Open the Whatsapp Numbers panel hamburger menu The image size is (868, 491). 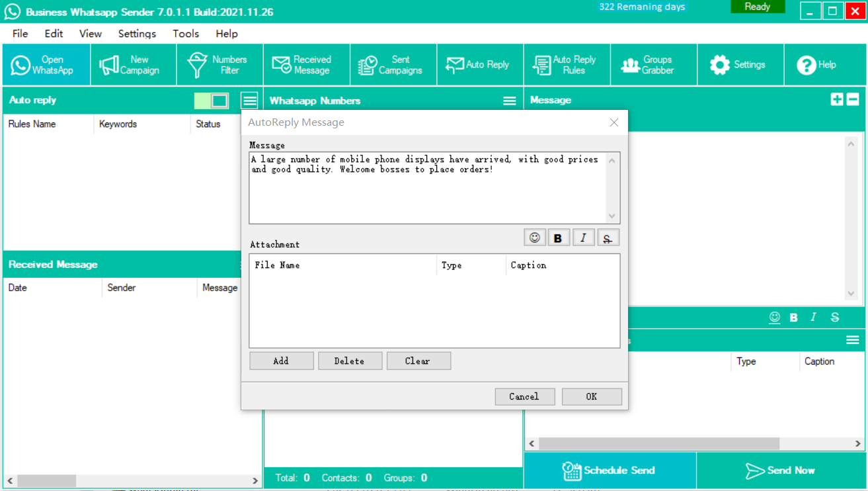point(510,101)
